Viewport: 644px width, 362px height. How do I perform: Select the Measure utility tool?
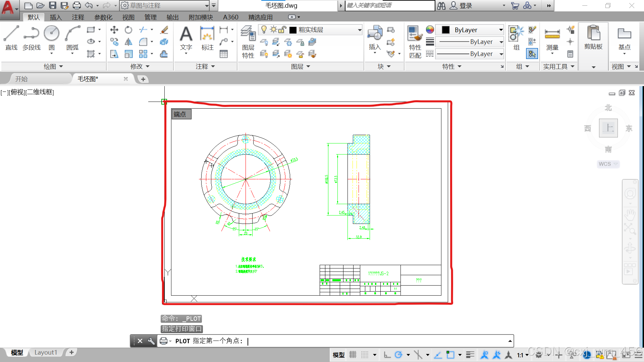click(x=552, y=34)
